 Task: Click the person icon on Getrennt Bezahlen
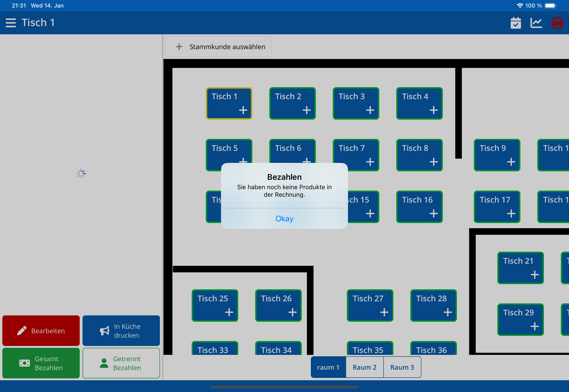(104, 363)
